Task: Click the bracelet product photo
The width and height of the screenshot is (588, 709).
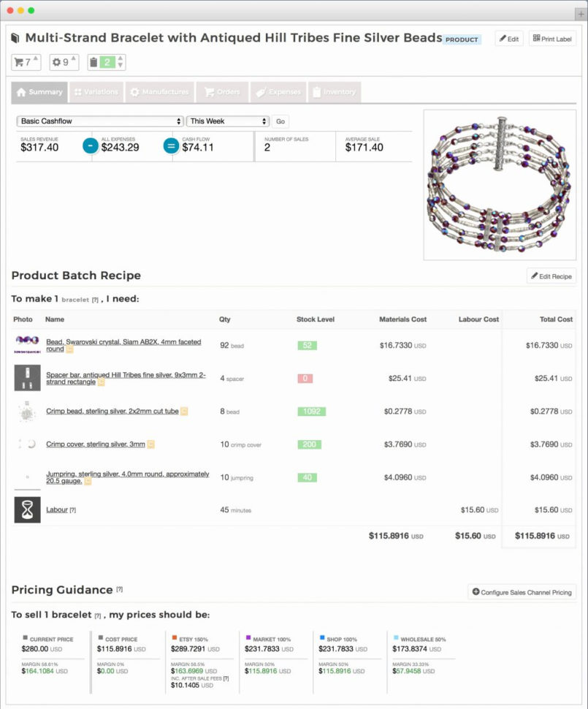Action: 500,185
